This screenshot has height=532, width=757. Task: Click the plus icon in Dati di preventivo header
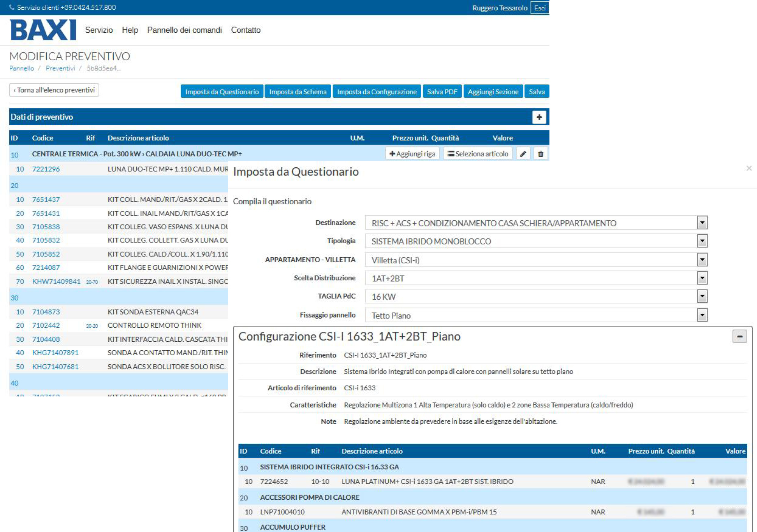tap(539, 117)
